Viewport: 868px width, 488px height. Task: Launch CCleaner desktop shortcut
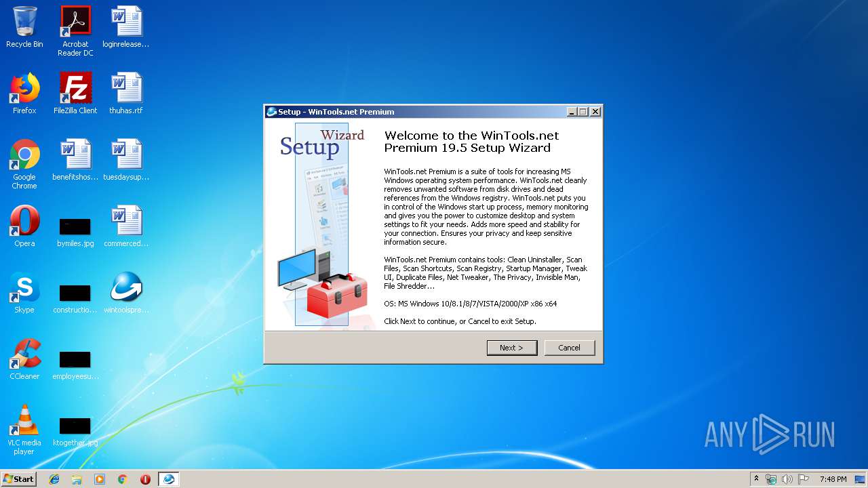(x=24, y=359)
